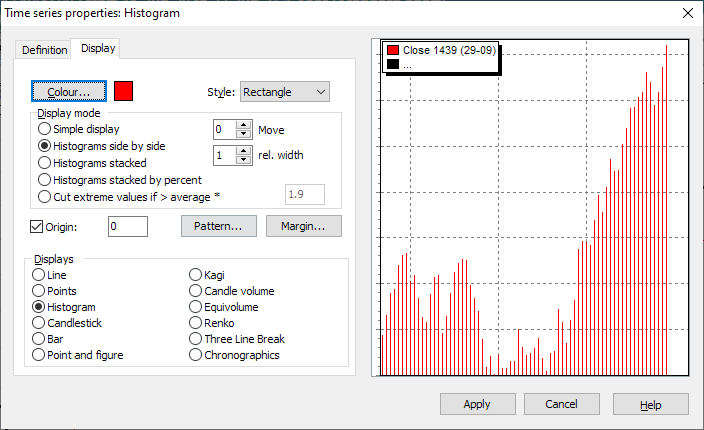Click red legend icon for Close 1439
Image resolution: width=704 pixels, height=430 pixels.
point(393,50)
